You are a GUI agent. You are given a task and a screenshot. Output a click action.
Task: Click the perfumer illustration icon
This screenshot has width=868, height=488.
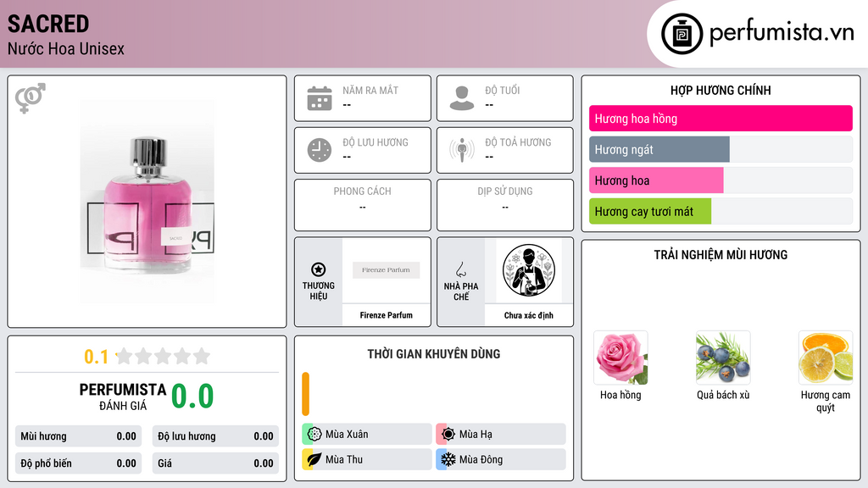point(529,270)
